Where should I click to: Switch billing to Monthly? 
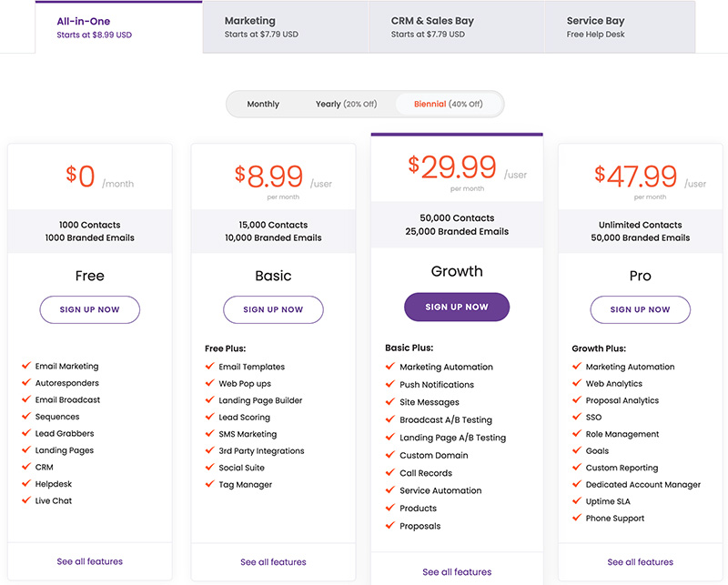coord(263,105)
